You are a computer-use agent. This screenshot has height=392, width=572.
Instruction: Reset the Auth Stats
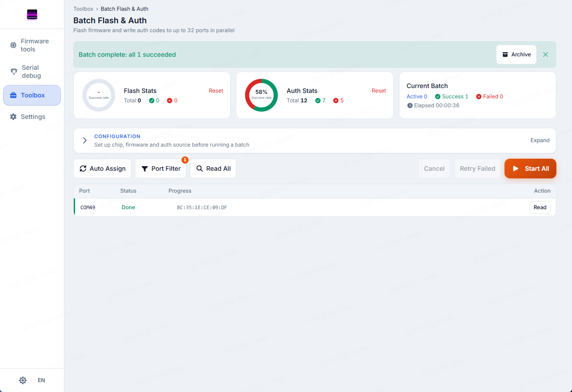point(379,91)
